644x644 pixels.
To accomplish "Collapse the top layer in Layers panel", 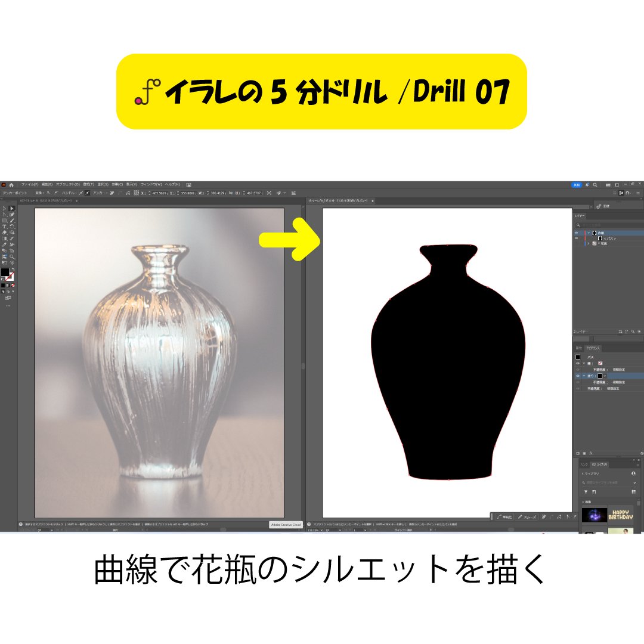I will coord(589,233).
